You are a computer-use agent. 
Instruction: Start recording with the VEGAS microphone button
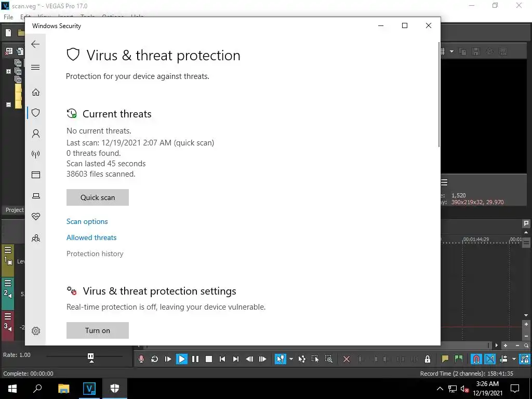141,359
